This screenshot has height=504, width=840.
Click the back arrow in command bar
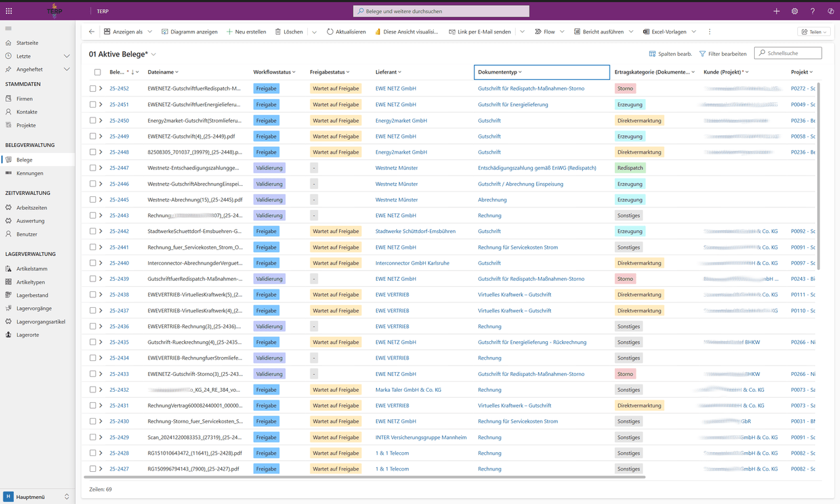92,31
